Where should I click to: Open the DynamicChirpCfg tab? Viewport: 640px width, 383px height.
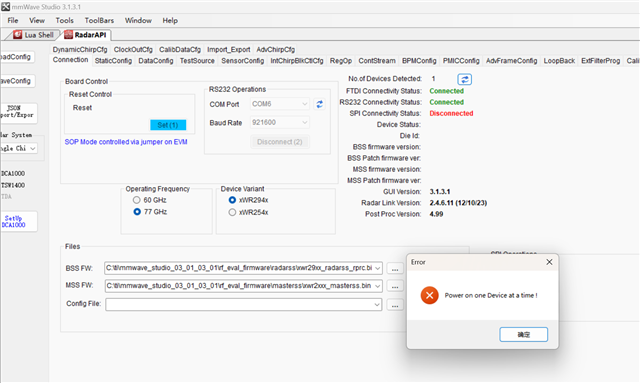pyautogui.click(x=80, y=49)
